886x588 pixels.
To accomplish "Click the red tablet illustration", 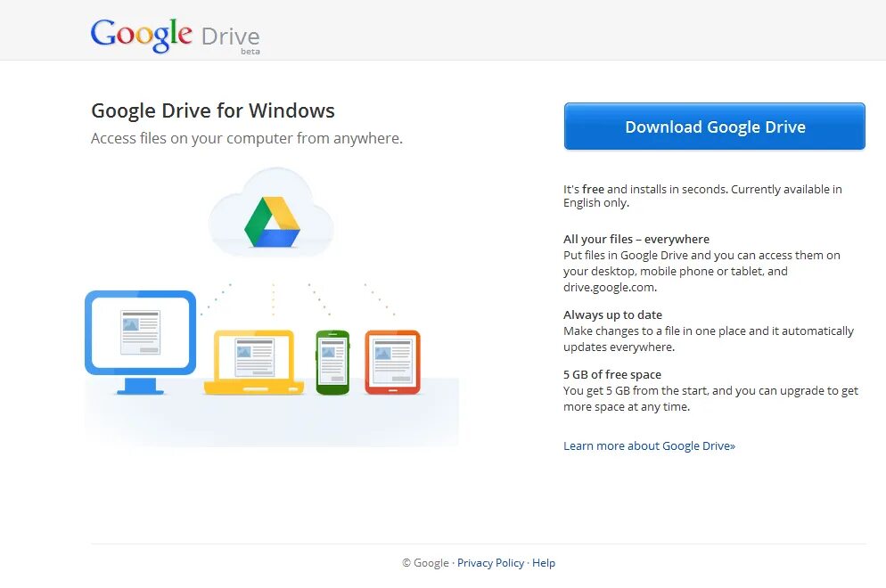I will point(393,362).
